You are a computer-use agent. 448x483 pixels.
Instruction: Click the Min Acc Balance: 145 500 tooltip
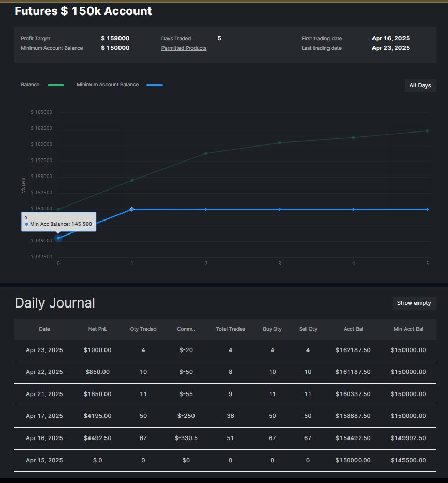click(x=58, y=222)
